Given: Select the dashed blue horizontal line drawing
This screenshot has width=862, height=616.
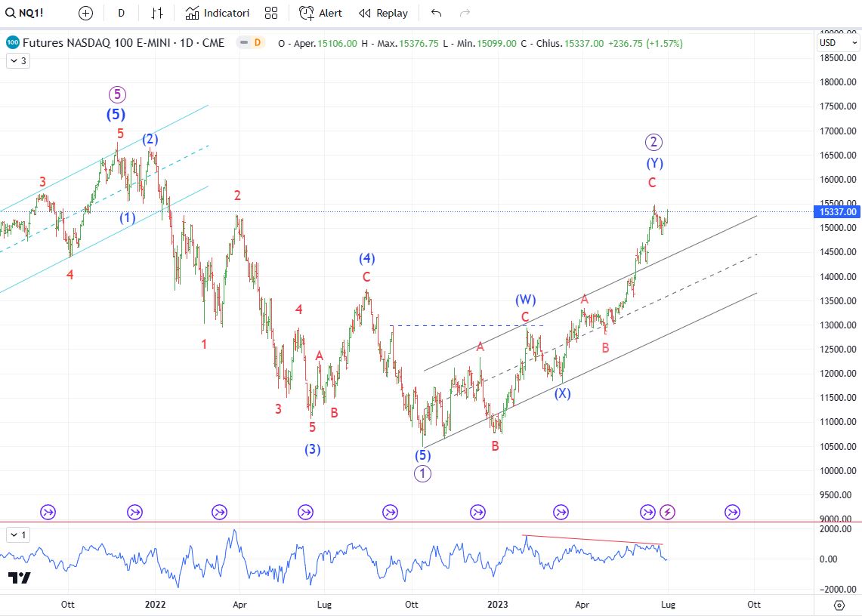Looking at the screenshot, I should [x=468, y=326].
